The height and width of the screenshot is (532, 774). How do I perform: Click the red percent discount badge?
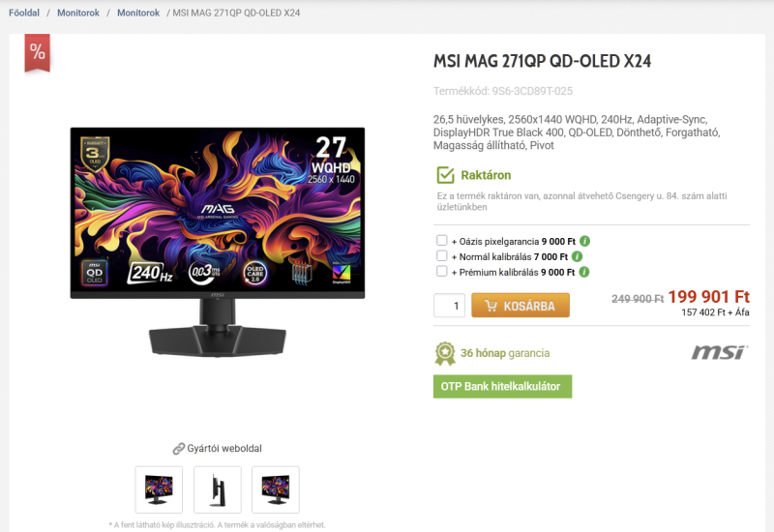tap(38, 52)
